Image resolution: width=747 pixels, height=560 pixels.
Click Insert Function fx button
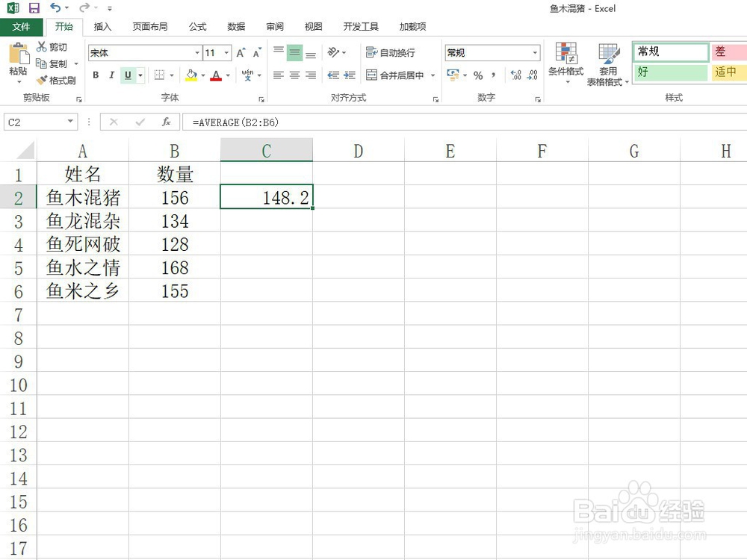[166, 122]
